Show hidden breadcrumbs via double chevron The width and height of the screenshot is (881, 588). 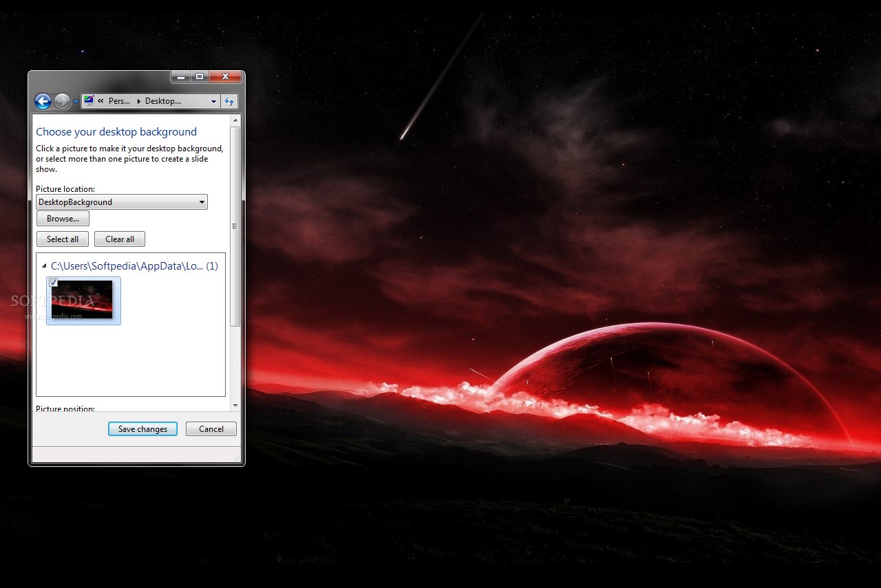point(100,101)
